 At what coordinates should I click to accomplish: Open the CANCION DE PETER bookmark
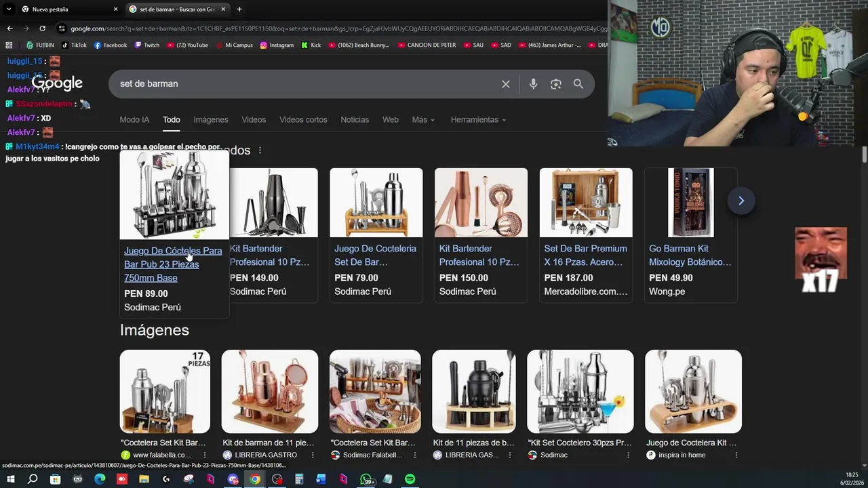pos(427,45)
